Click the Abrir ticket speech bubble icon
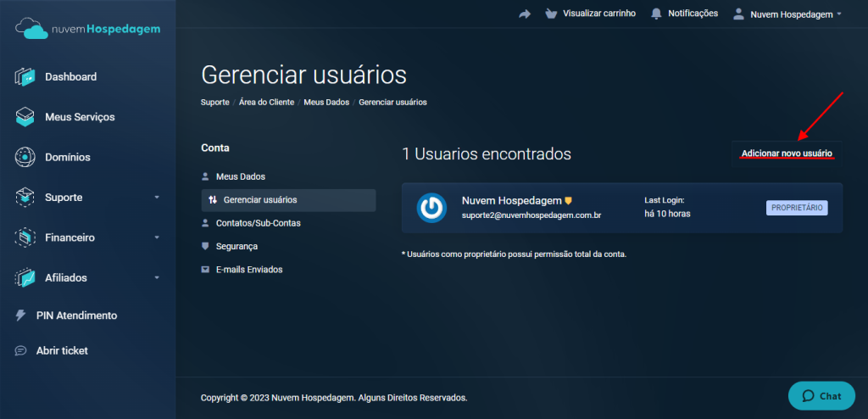Screen dimensions: 868x419 [21, 350]
